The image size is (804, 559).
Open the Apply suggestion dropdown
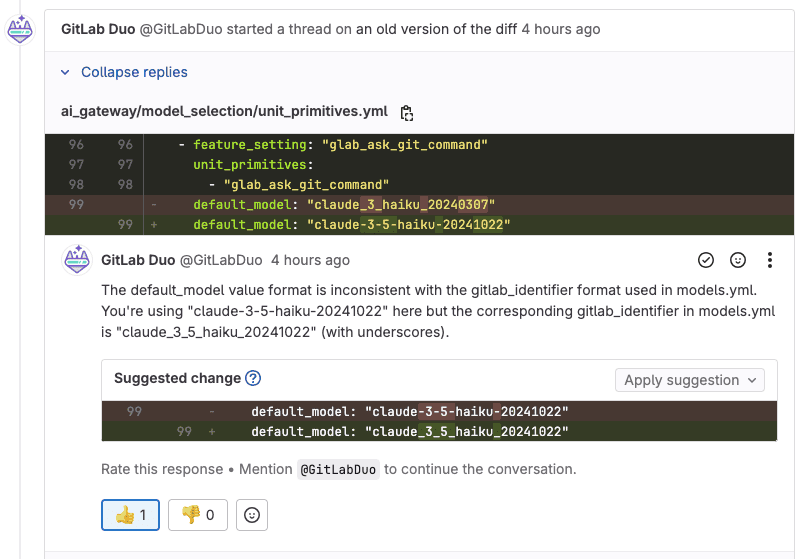[690, 380]
